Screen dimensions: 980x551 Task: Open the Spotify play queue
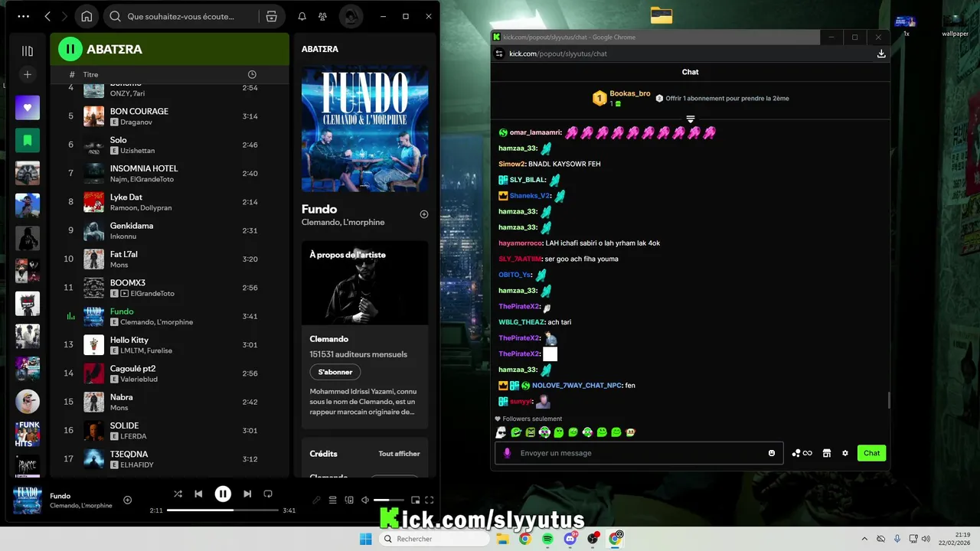pos(332,500)
